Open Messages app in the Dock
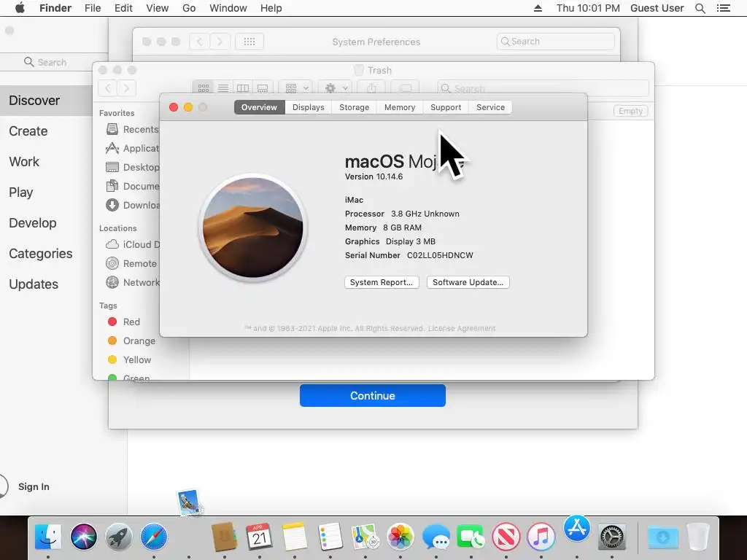 [x=436, y=537]
